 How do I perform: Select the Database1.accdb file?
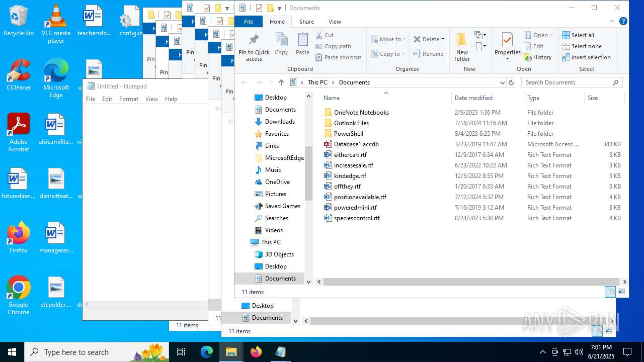tap(356, 144)
